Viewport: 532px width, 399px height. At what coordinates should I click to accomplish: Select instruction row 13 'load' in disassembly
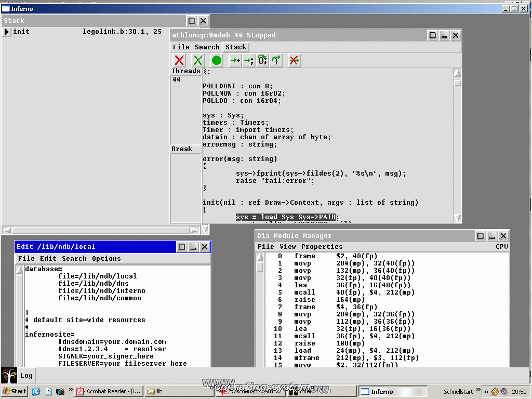coord(344,351)
